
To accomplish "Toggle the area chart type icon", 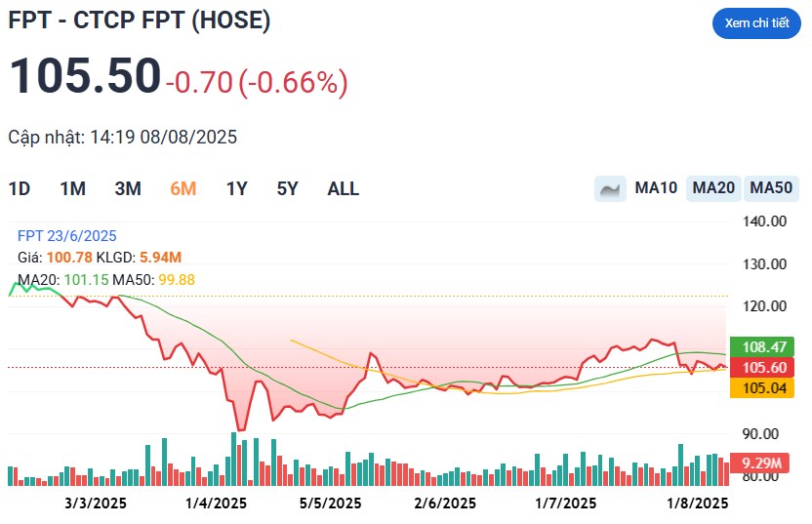I will tap(610, 188).
